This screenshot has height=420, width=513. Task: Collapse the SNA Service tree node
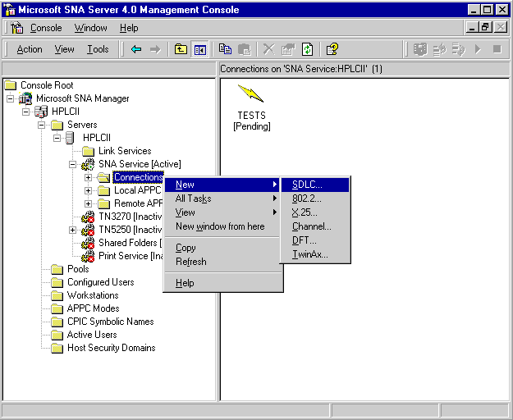coord(73,164)
